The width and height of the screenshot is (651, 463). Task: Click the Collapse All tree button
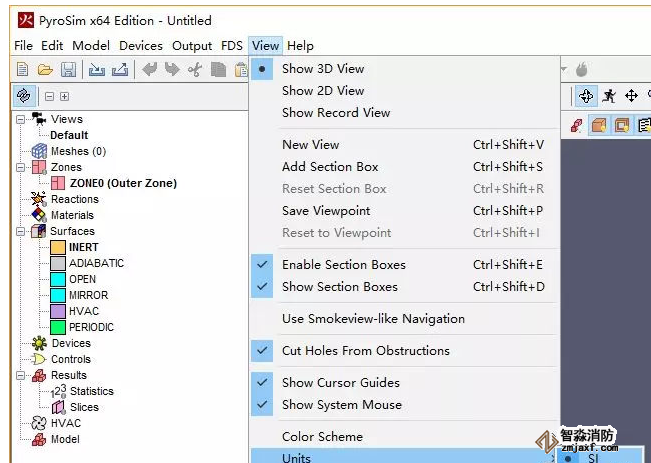[x=50, y=96]
